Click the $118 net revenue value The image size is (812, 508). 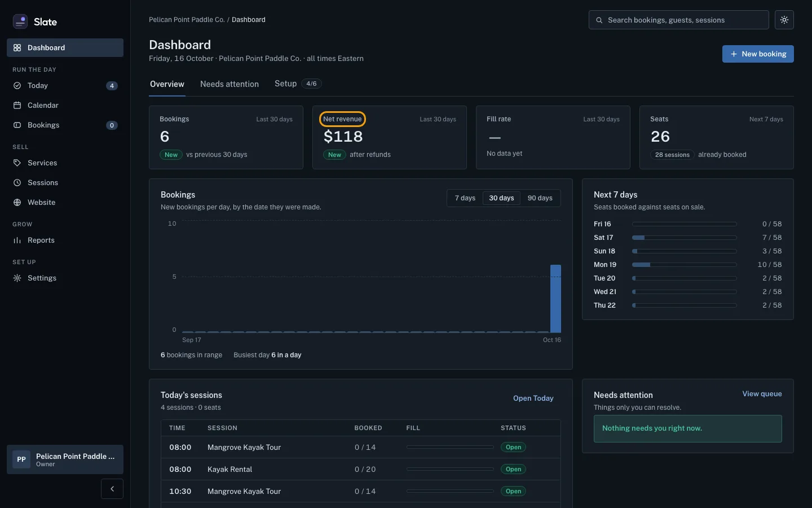click(343, 137)
